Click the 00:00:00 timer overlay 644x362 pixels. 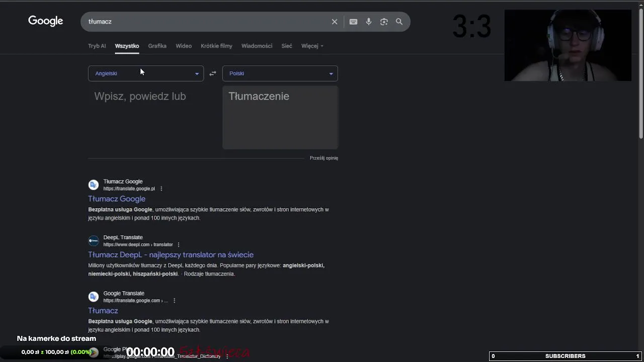click(150, 352)
